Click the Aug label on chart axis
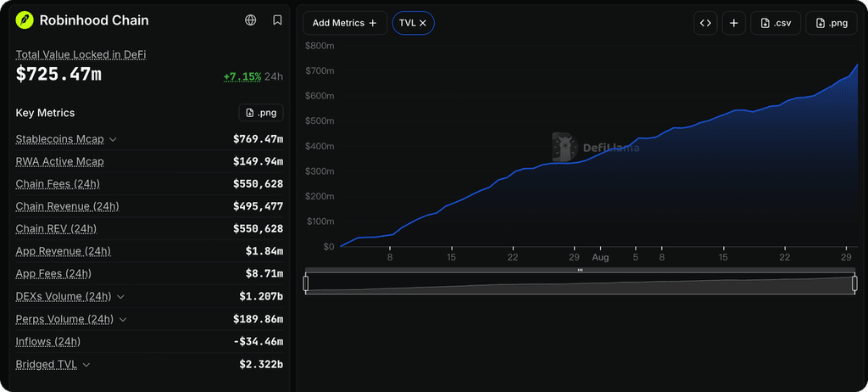868x392 pixels. [600, 258]
